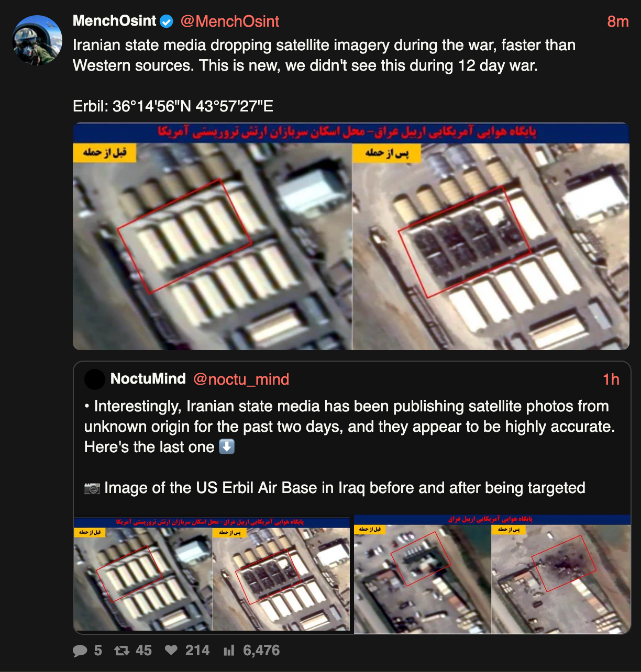Like the tweet with the heart icon
The width and height of the screenshot is (641, 672).
click(171, 650)
